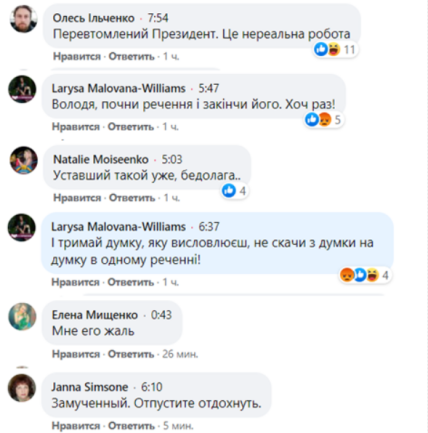
Task: Click angry reaction icon on Володя comment
Action: [325, 120]
